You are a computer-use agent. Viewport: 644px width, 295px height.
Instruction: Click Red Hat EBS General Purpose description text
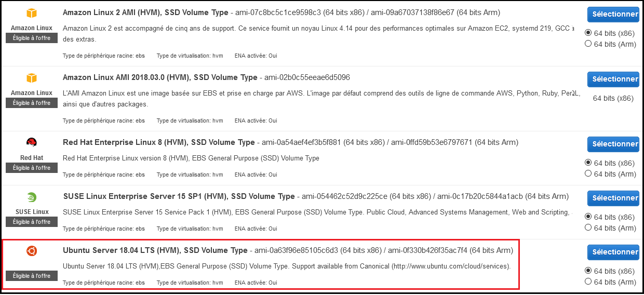[191, 158]
